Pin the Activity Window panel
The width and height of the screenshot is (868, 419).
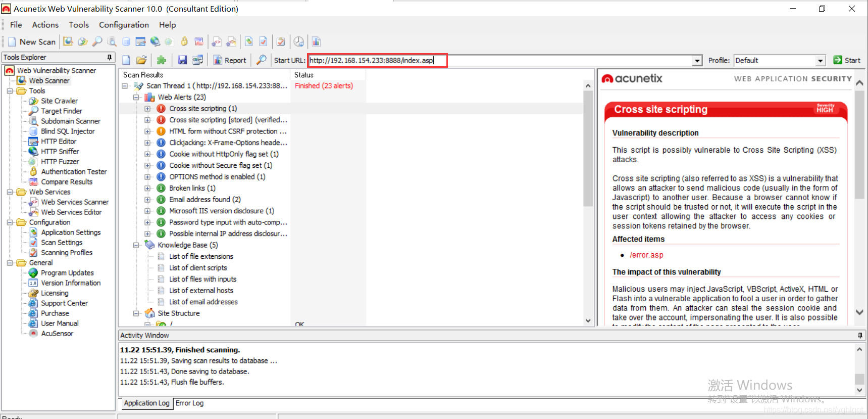860,335
